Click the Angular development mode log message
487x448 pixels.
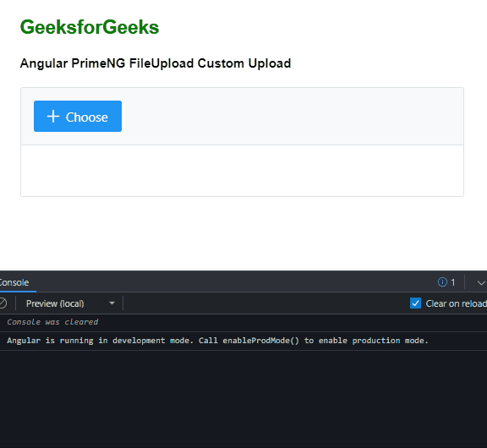click(x=217, y=341)
